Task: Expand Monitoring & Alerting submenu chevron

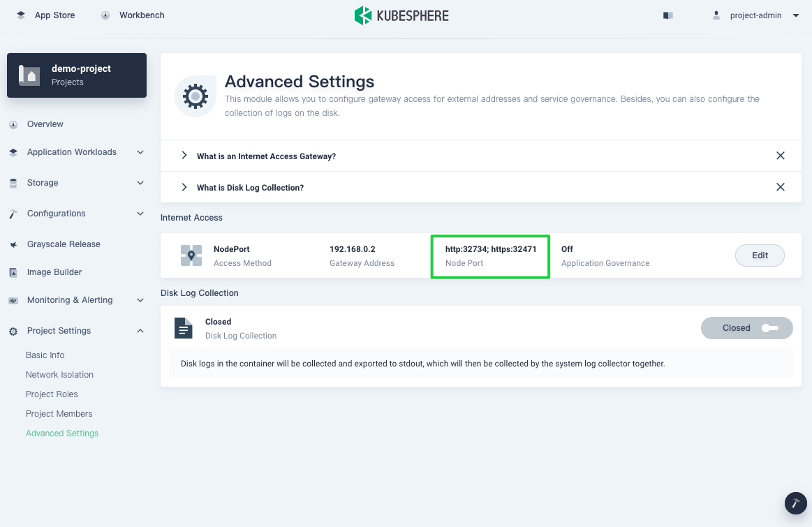Action: click(x=140, y=300)
